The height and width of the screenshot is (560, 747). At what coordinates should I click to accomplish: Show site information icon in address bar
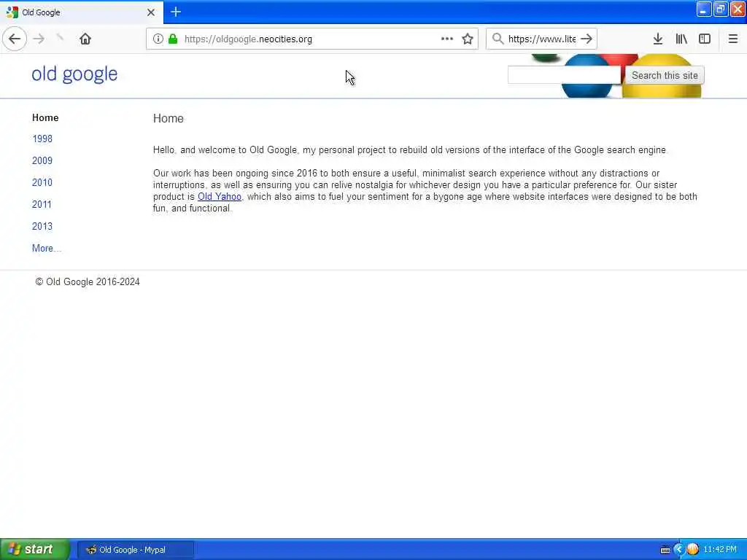click(x=158, y=39)
